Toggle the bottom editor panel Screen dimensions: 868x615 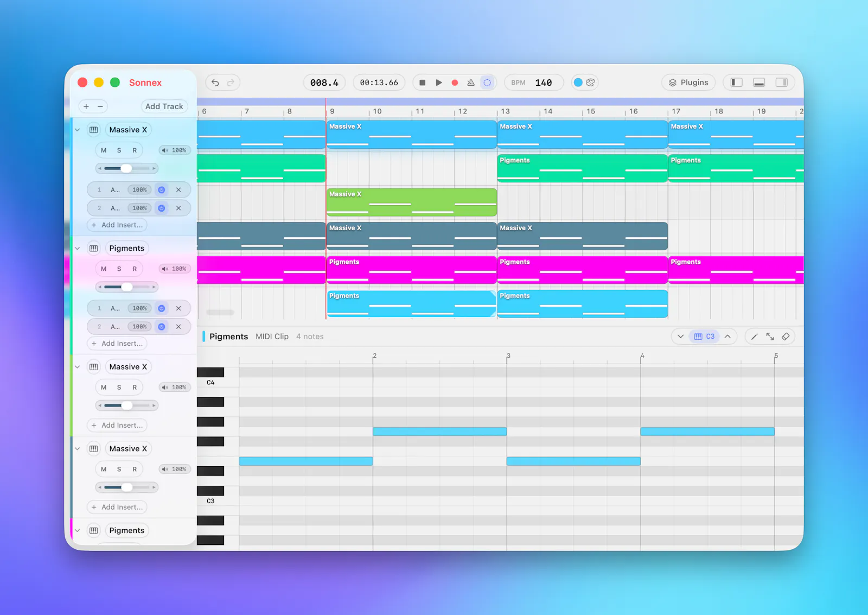click(759, 83)
